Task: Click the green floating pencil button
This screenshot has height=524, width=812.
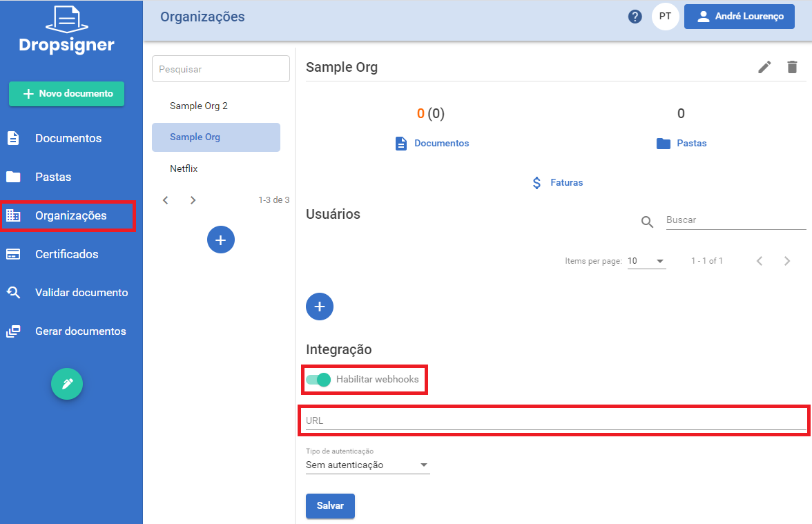Action: click(66, 384)
